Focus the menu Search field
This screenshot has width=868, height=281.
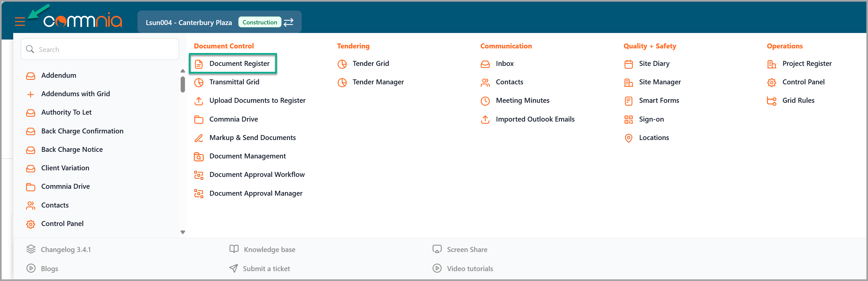click(100, 49)
